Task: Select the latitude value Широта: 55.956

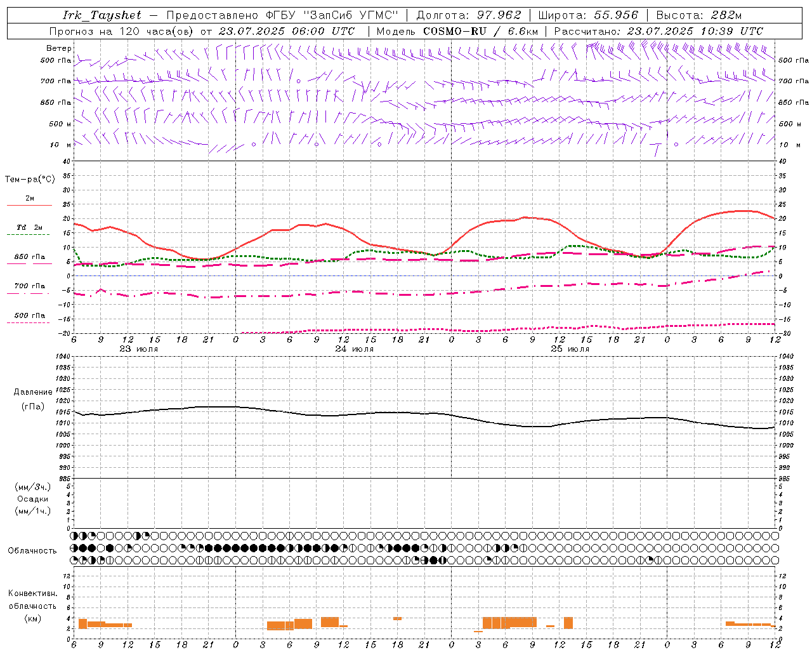Action: coord(588,15)
